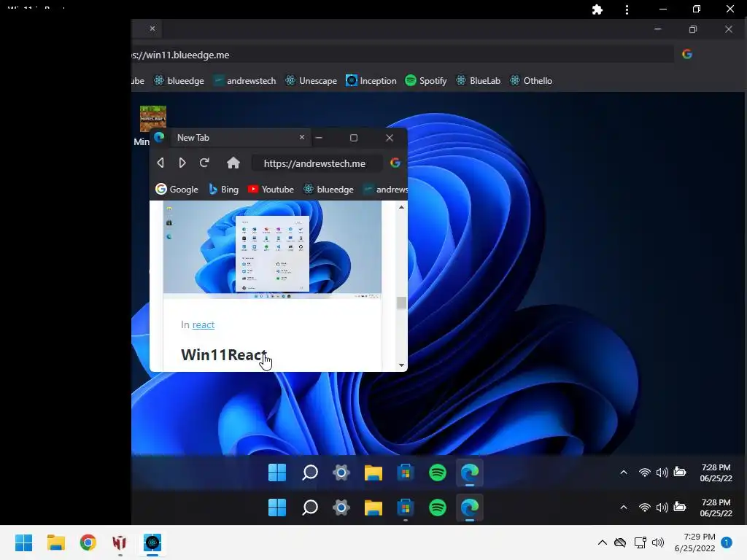This screenshot has width=747, height=560.
Task: Open extensions puzzle icon in title bar
Action: (597, 9)
